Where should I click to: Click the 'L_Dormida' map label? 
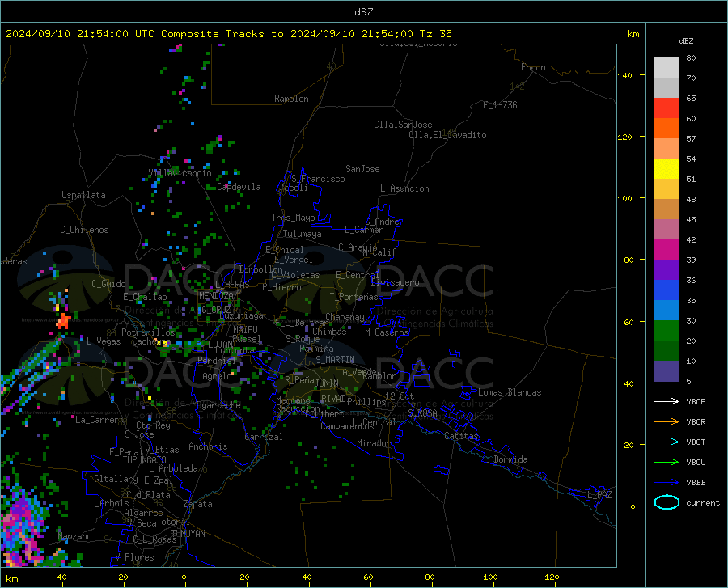pyautogui.click(x=506, y=459)
